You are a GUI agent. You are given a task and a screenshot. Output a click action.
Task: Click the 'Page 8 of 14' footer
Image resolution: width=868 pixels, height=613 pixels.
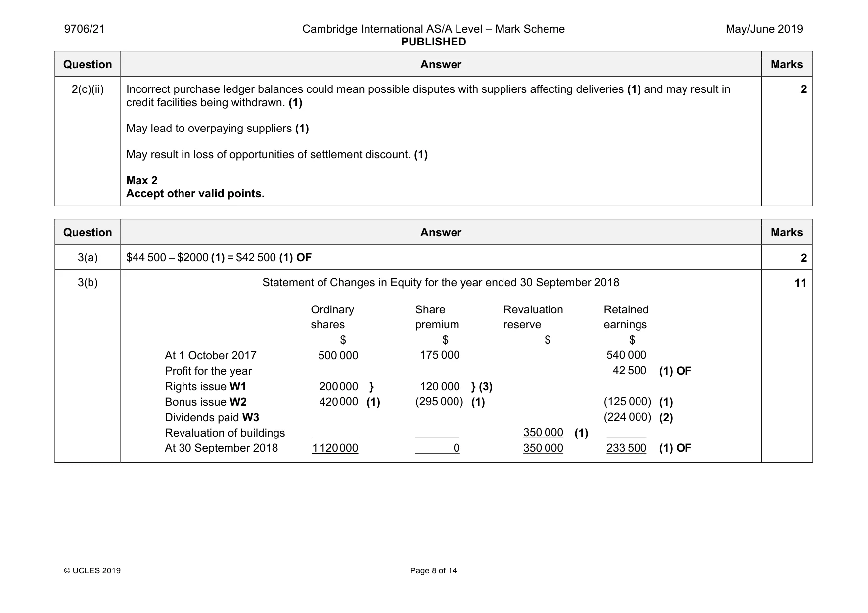(x=433, y=570)
